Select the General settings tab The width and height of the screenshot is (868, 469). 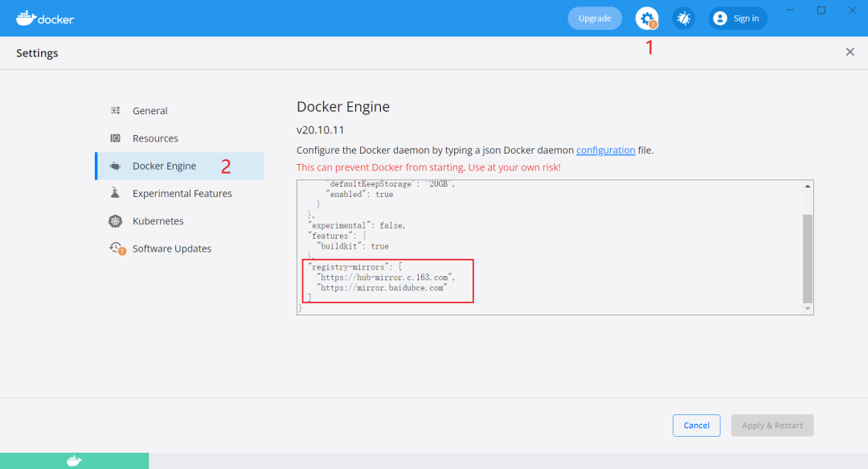[x=179, y=111]
